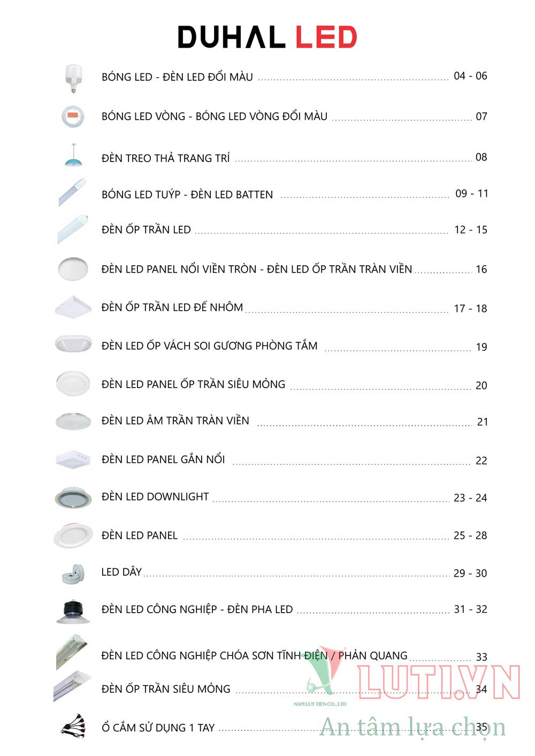Open ĐÈN LED ÂM TRẦN TRÀN VIỀN entry
The width and height of the screenshot is (535, 756).
(x=175, y=421)
